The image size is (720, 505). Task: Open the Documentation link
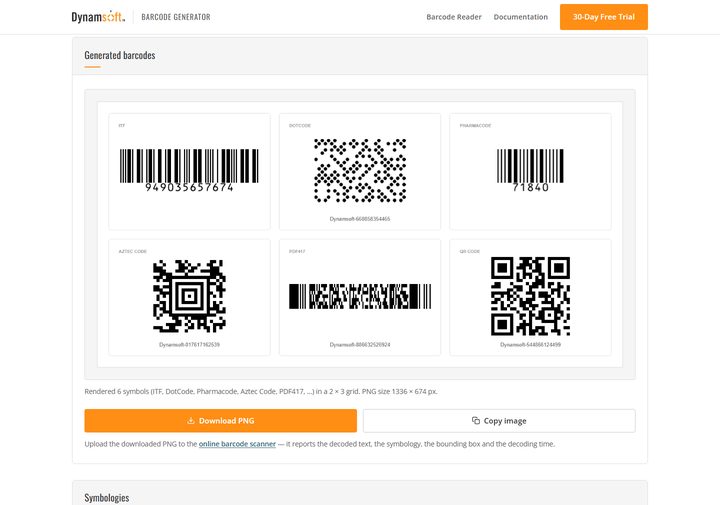coord(520,17)
